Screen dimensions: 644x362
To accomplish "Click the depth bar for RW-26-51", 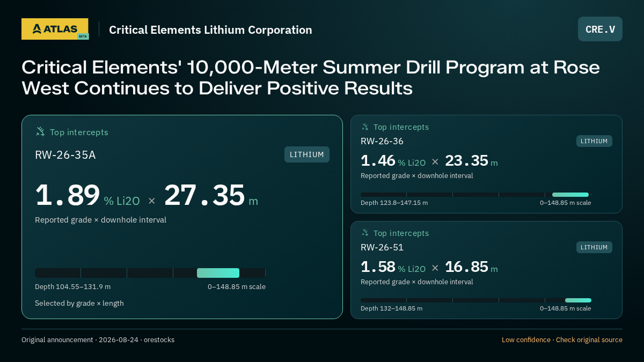I will (475, 300).
